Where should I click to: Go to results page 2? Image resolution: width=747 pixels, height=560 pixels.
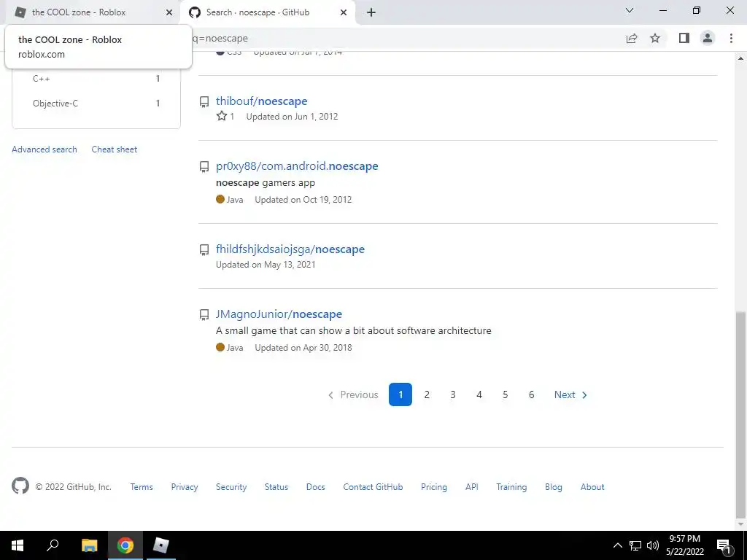point(427,394)
